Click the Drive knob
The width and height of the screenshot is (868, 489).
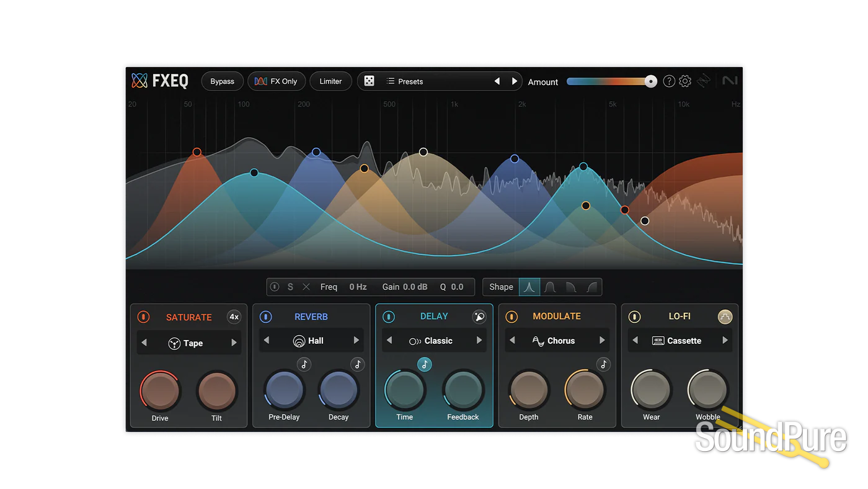click(x=160, y=391)
